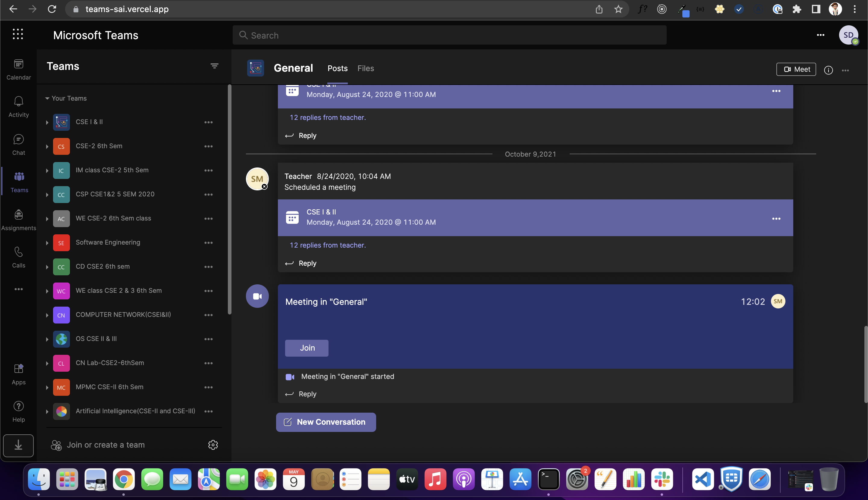This screenshot has height=500, width=868.
Task: Open the Calls phone icon
Action: pyautogui.click(x=19, y=257)
